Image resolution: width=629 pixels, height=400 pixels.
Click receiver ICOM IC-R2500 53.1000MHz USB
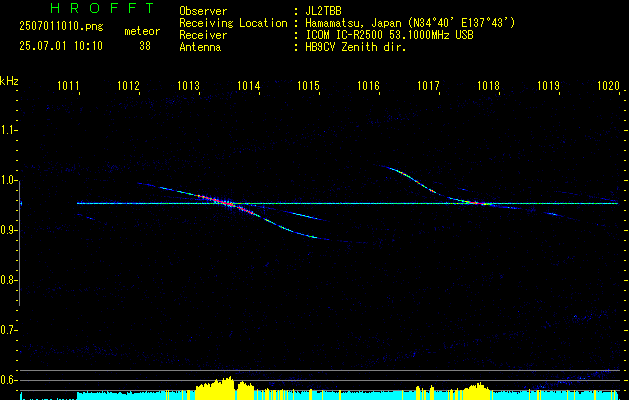pos(389,35)
